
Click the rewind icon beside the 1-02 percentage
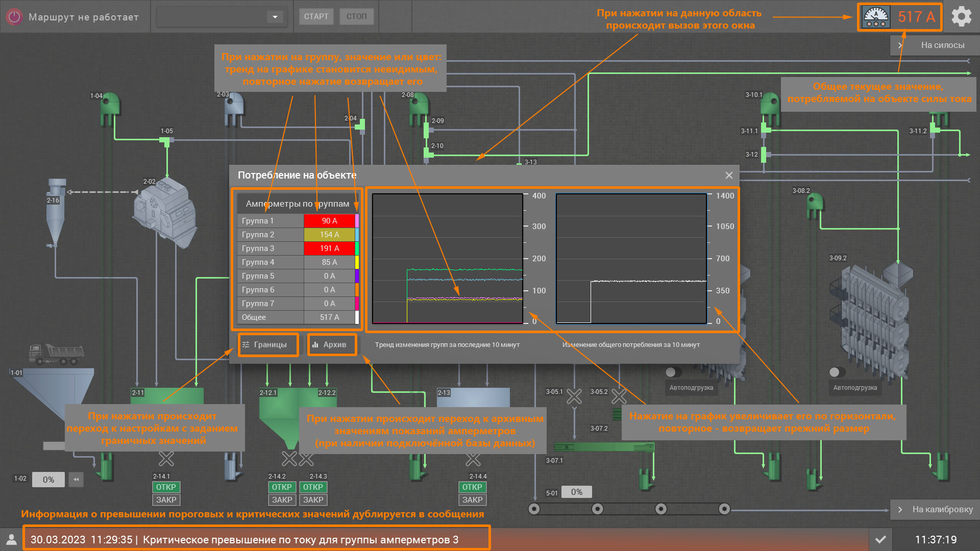[x=76, y=480]
